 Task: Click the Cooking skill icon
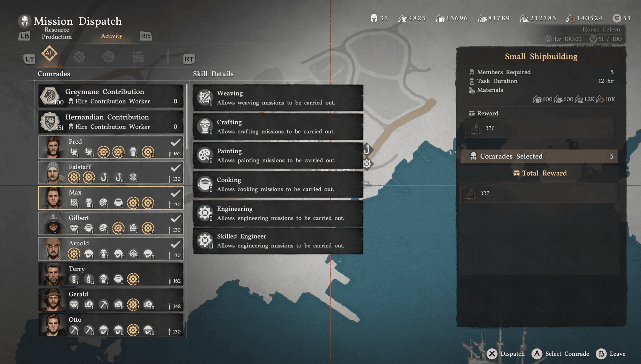[205, 184]
